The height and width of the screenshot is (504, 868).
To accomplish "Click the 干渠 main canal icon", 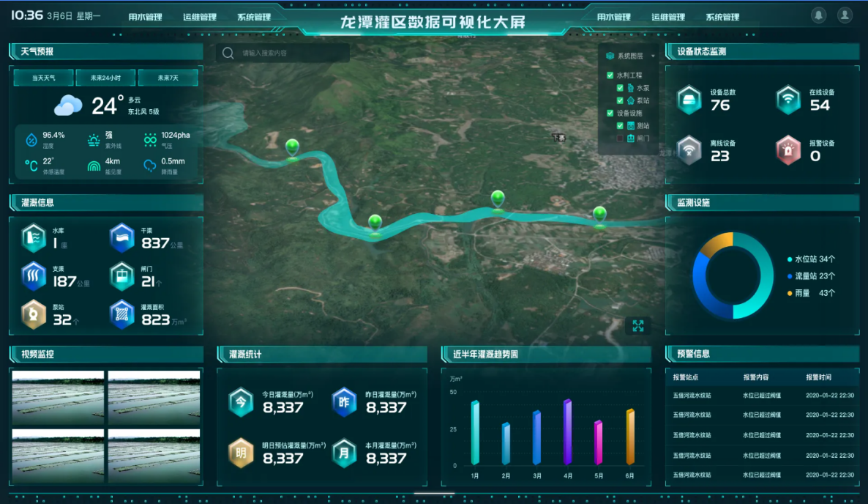I will [121, 237].
